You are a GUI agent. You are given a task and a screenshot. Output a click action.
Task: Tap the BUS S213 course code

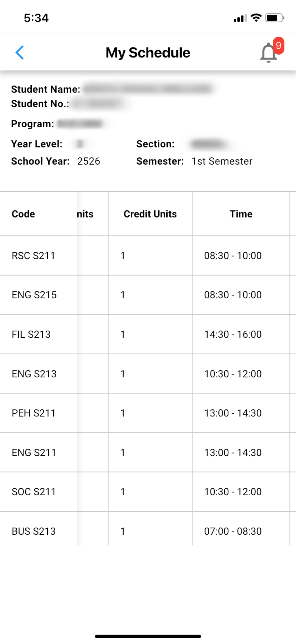coord(33,531)
